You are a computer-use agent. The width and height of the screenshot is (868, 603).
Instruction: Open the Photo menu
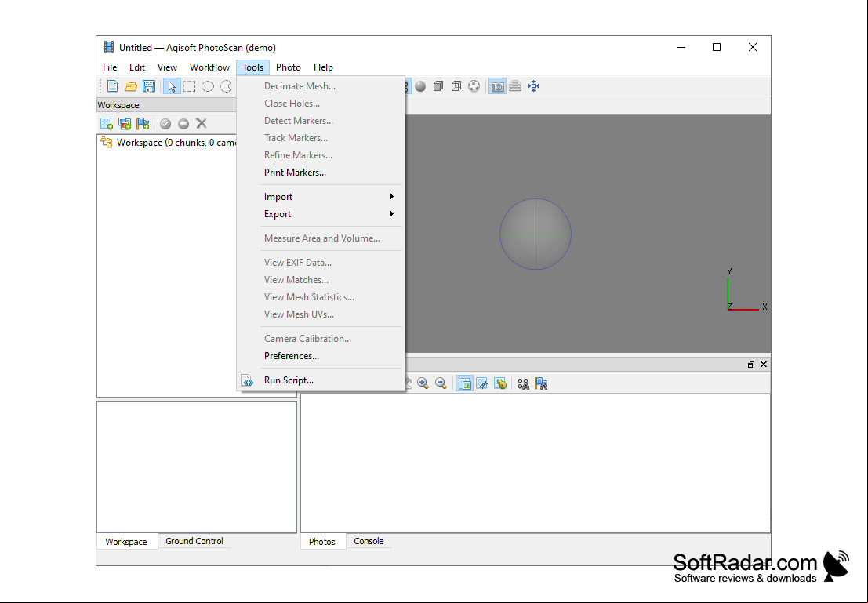289,67
